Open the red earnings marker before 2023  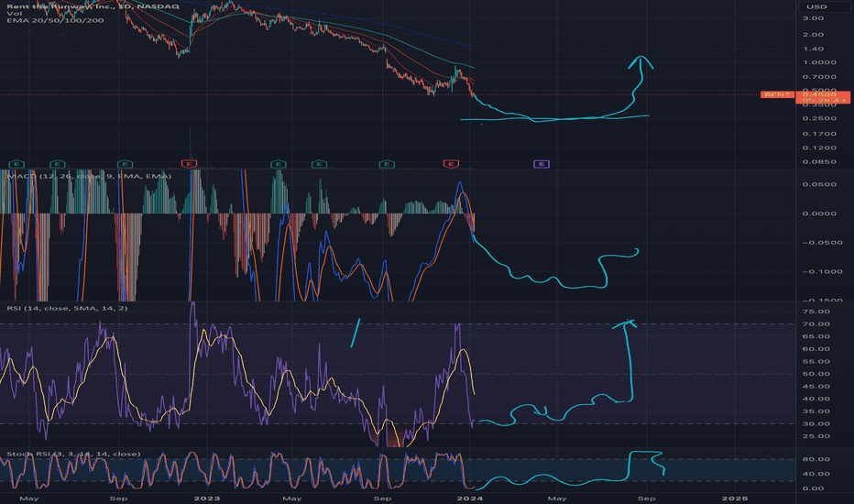pyautogui.click(x=189, y=164)
